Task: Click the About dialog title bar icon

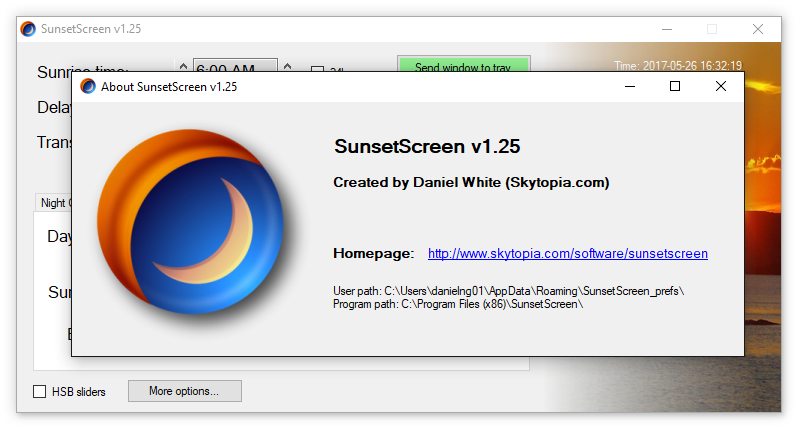Action: (x=88, y=86)
